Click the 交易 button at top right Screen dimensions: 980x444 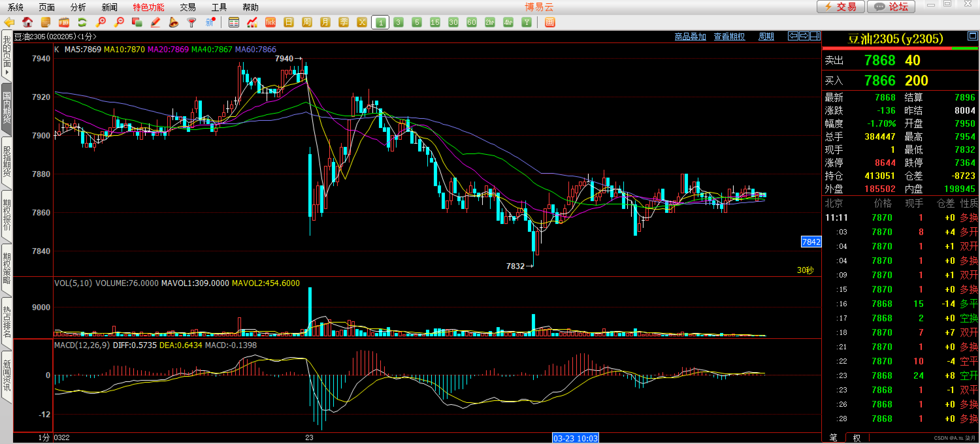tap(841, 7)
